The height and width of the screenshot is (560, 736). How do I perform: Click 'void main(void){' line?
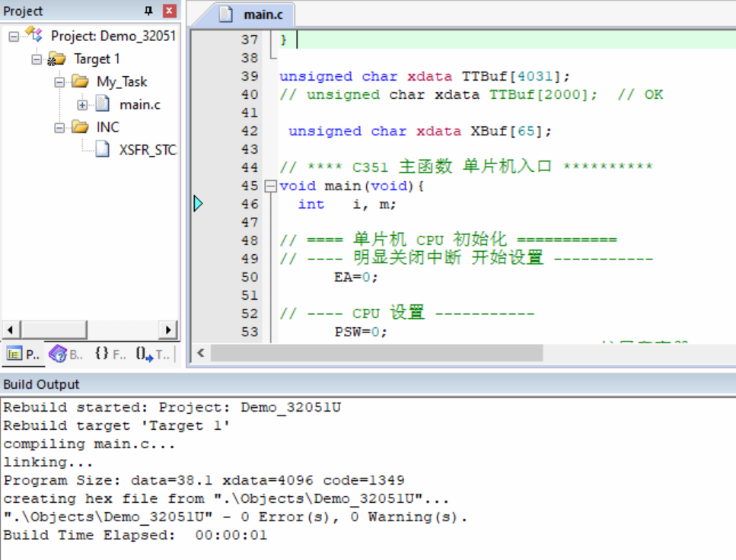coord(352,186)
